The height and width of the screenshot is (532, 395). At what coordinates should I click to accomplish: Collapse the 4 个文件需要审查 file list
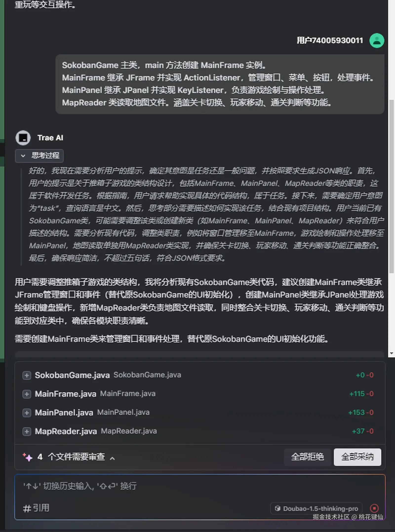click(x=112, y=458)
